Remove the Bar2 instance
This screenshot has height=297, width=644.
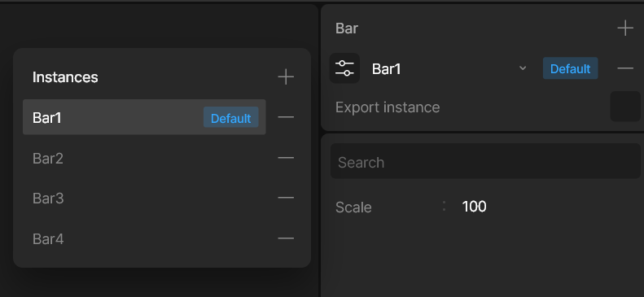pyautogui.click(x=286, y=158)
